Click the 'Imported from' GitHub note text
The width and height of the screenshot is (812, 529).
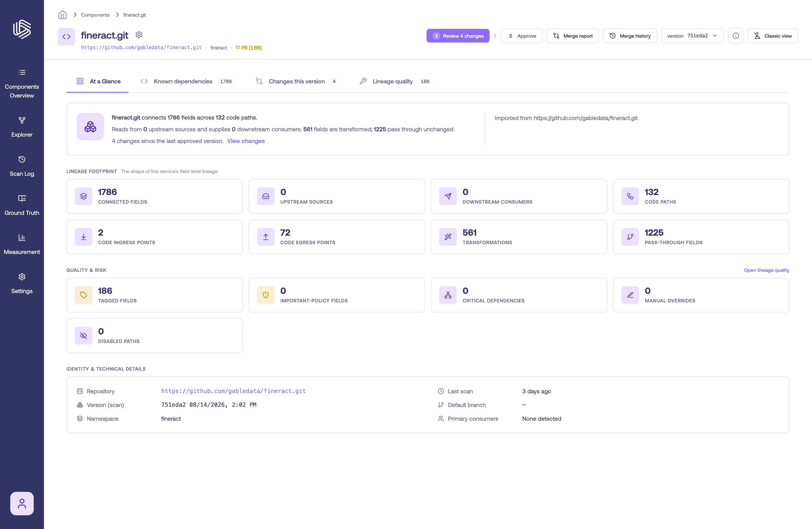click(566, 118)
